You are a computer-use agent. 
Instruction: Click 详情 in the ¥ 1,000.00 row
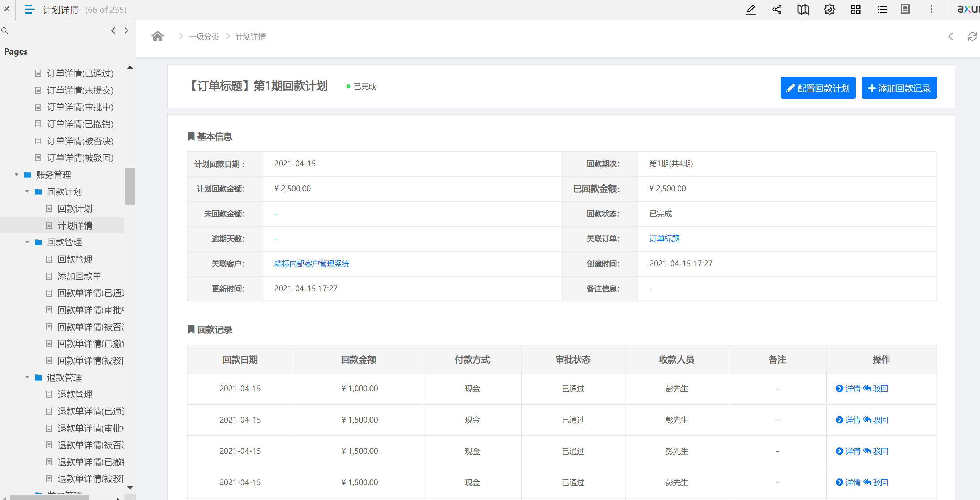[x=848, y=389]
